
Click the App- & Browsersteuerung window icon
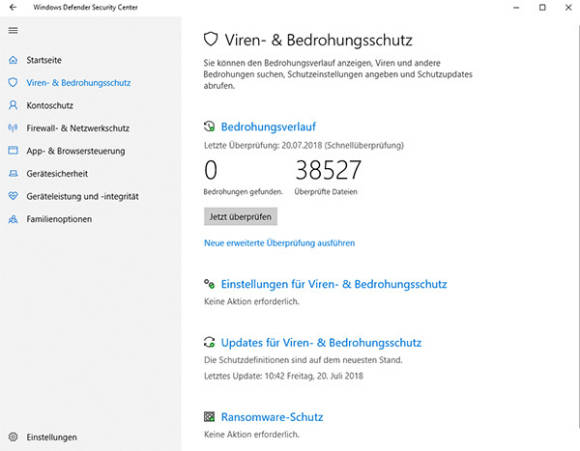click(x=13, y=151)
